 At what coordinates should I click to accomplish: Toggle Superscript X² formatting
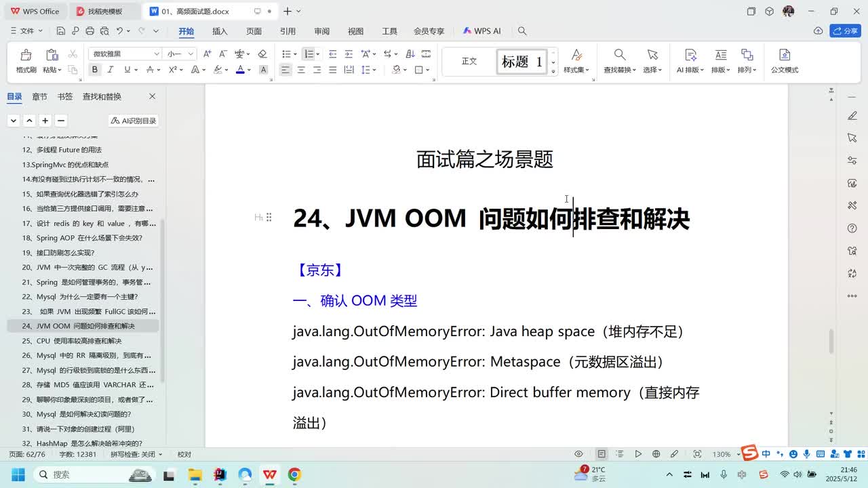coord(173,70)
